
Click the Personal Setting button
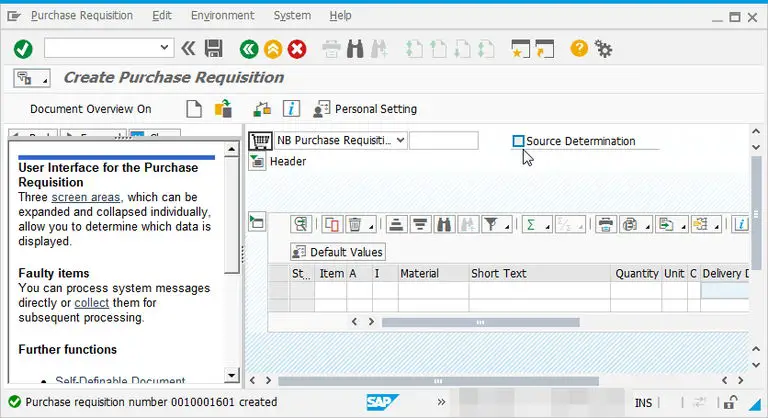[365, 109]
